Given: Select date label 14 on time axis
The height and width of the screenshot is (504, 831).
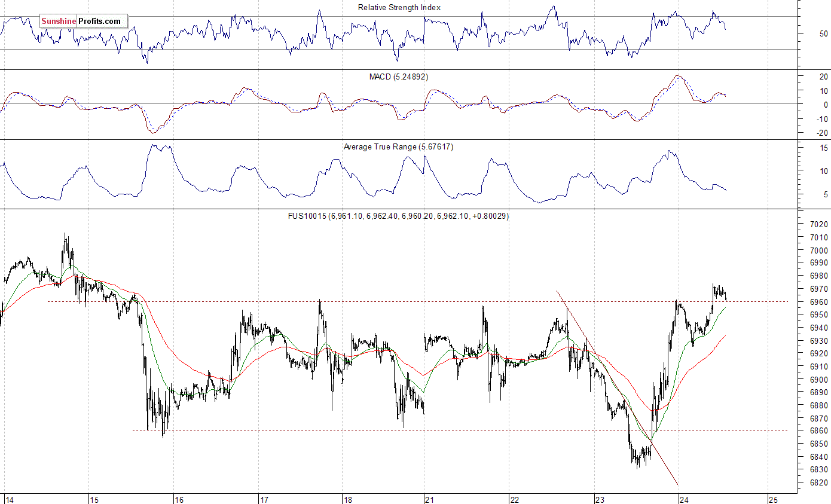Looking at the screenshot, I should 10,499.
